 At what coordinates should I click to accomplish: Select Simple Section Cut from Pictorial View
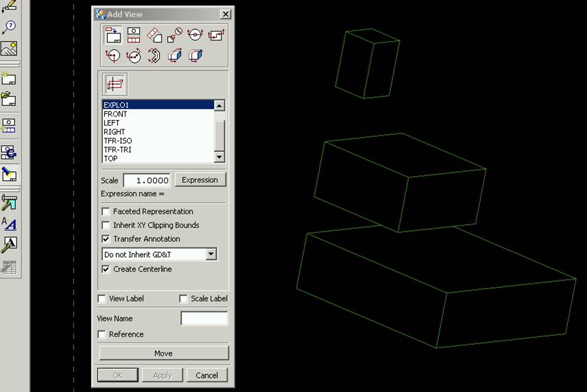[174, 56]
